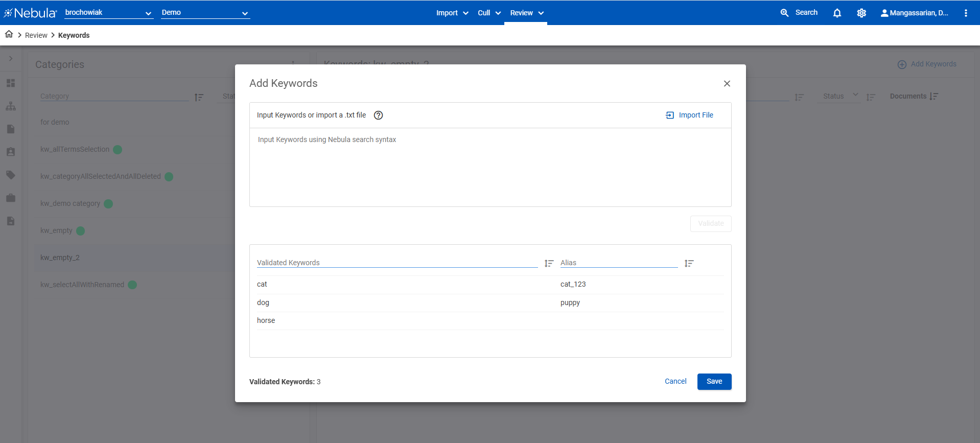Viewport: 980px width, 443px height.
Task: Select 'for demo' category
Action: (x=134, y=122)
